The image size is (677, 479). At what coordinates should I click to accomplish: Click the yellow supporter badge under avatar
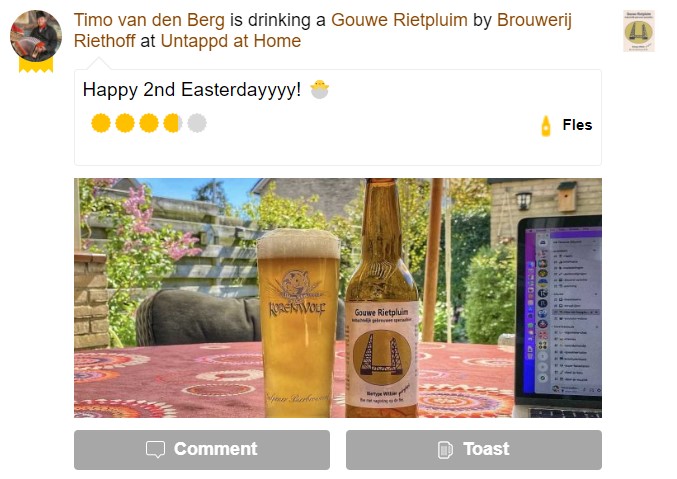(x=36, y=65)
